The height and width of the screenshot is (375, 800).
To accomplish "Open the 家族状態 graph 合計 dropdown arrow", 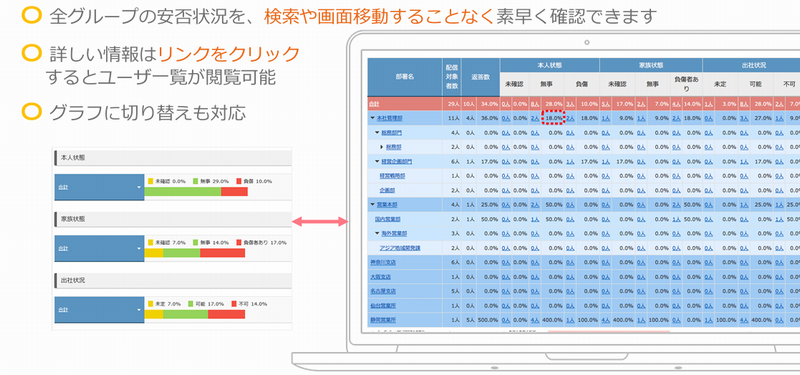I will 139,248.
